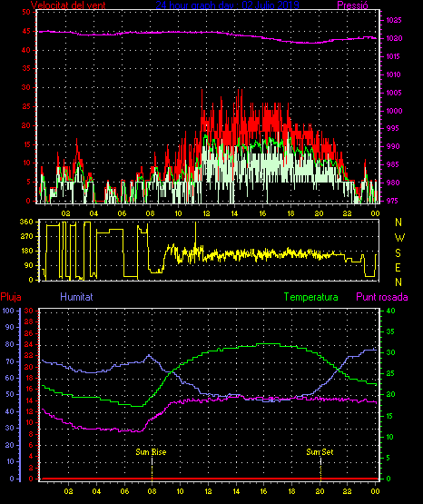
Task: Click the 50 wind speed axis value
Action: pyautogui.click(x=26, y=12)
